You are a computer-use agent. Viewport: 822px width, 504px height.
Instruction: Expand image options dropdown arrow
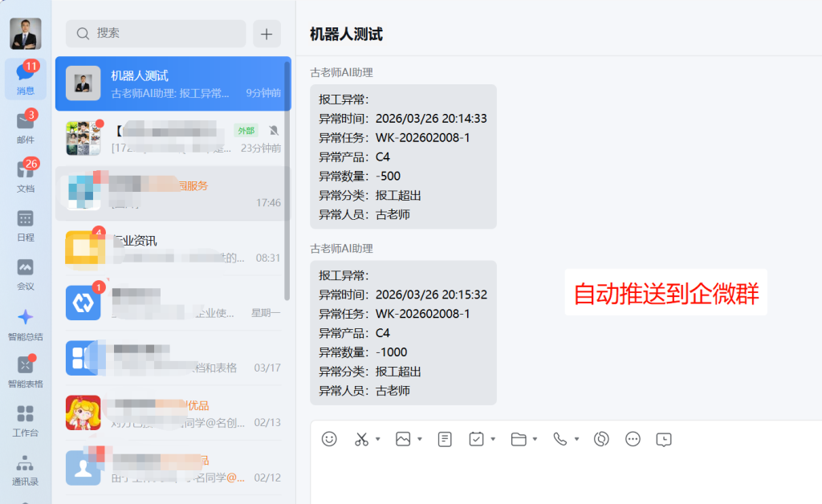pos(420,439)
